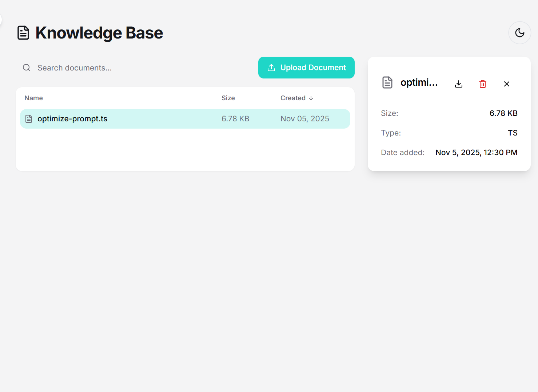This screenshot has height=392, width=538.
Task: Click the Nov 05, 2025 date cell
Action: (304, 118)
